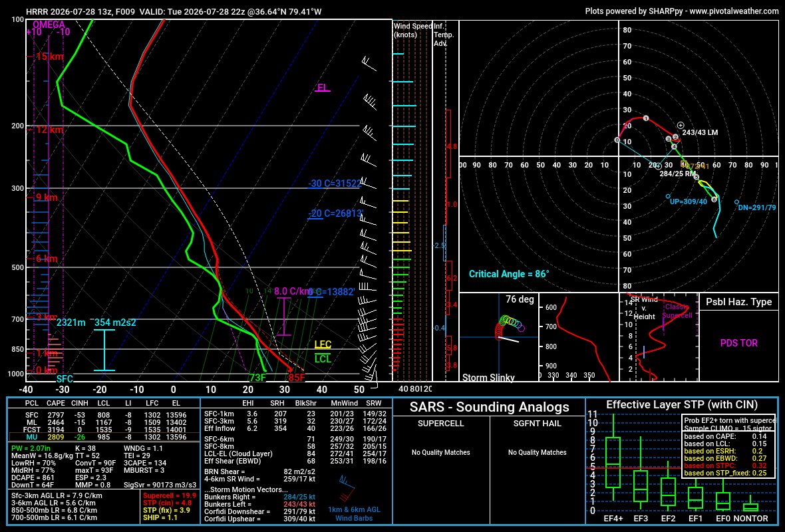Click the Bunkers Right = storm motion row
785x532 pixels.
260,497
